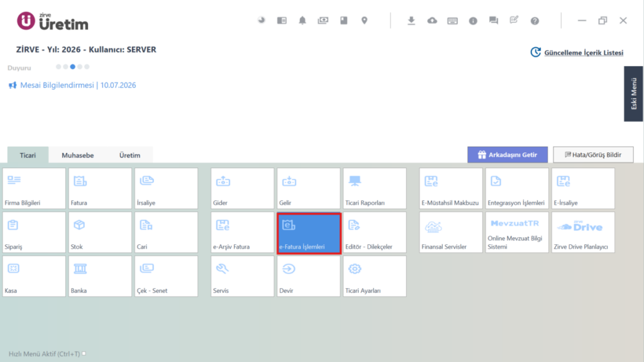Open the İrsaliye tile
Screen dimensions: 644x362
pos(166,188)
